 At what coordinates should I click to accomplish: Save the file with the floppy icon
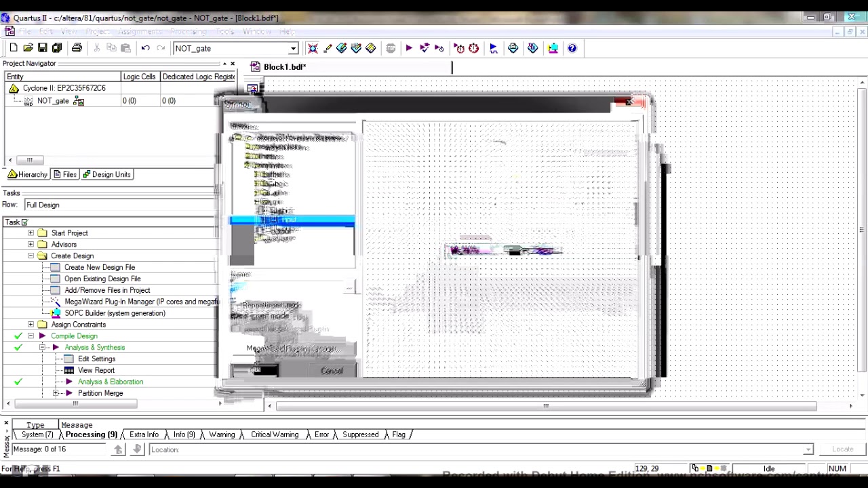point(42,48)
